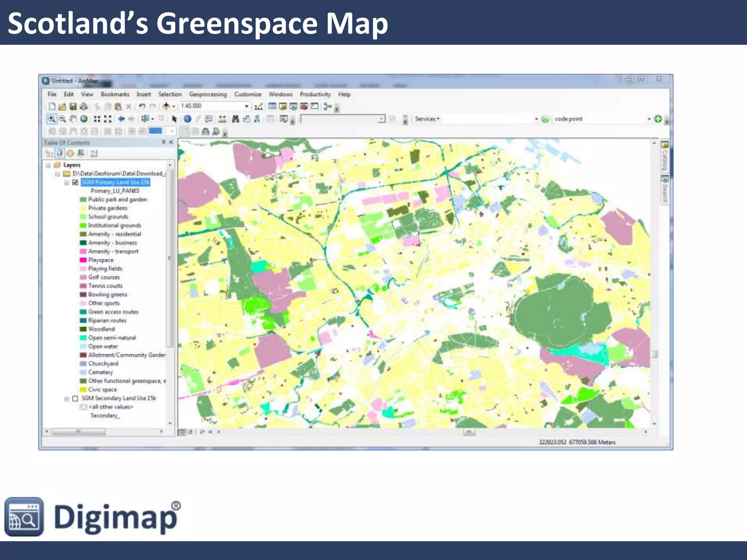Image resolution: width=747 pixels, height=560 pixels.
Task: Collapse the D:\Data\Geoforum folder node
Action: [x=58, y=174]
